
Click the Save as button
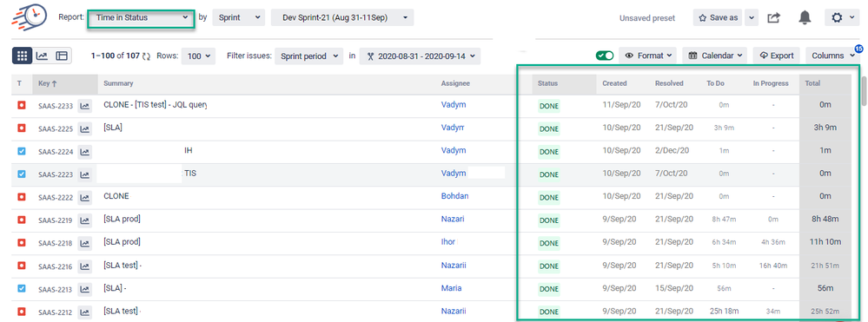[718, 17]
